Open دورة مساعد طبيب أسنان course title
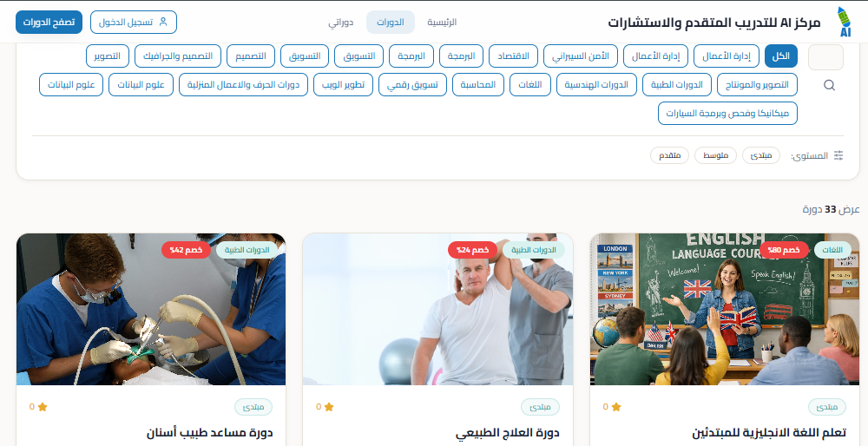The height and width of the screenshot is (446, 868). pos(210,433)
